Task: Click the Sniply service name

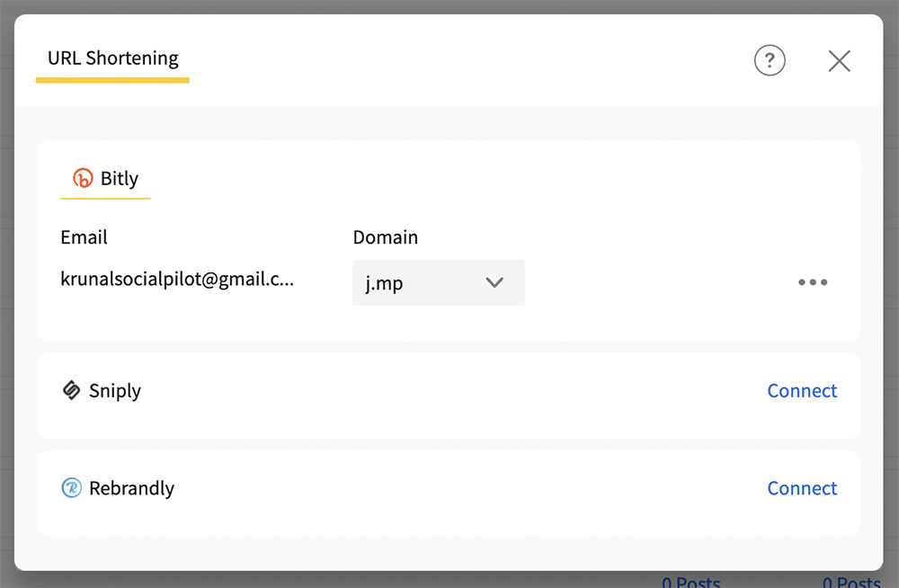Action: (115, 391)
